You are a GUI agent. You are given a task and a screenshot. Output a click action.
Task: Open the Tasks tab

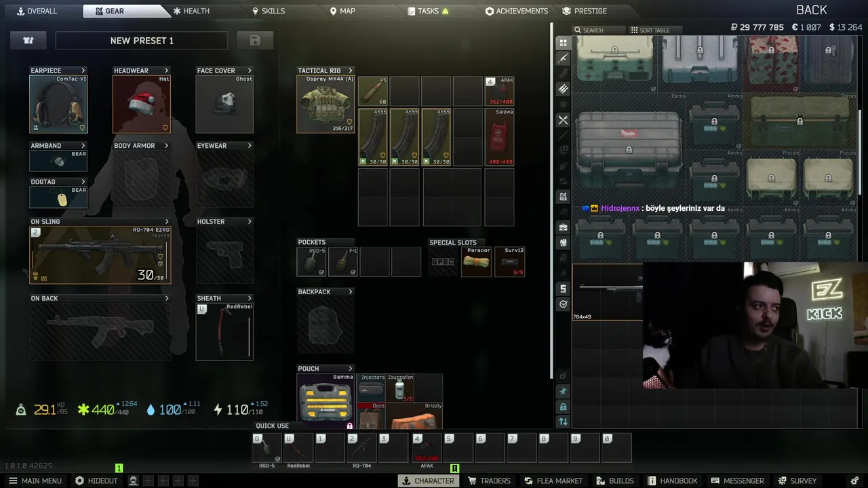click(428, 11)
